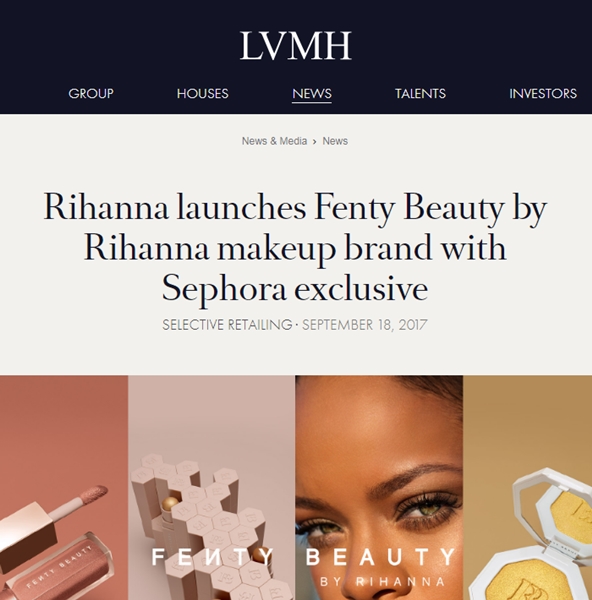
Task: Open the GROUP menu item
Action: (91, 93)
